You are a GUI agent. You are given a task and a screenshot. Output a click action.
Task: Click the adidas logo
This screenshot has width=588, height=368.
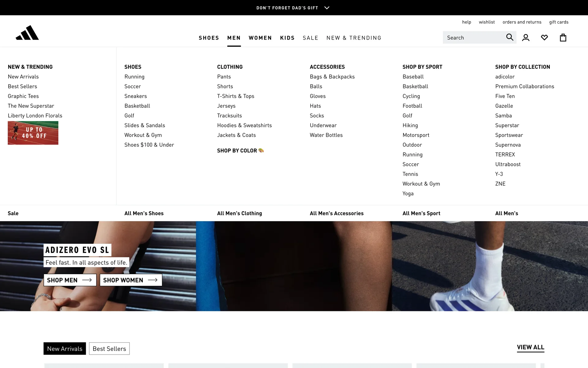pos(27,33)
